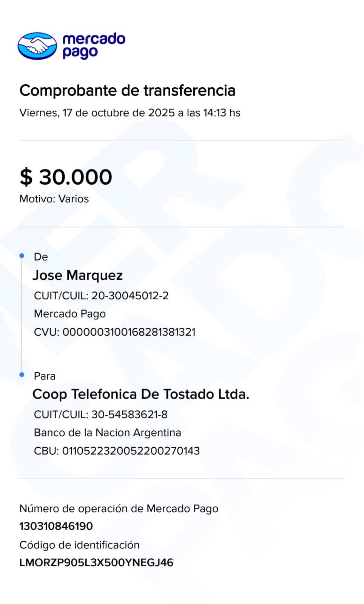364x604 pixels.
Task: Click the blue dot beside "De"
Action: (x=22, y=256)
